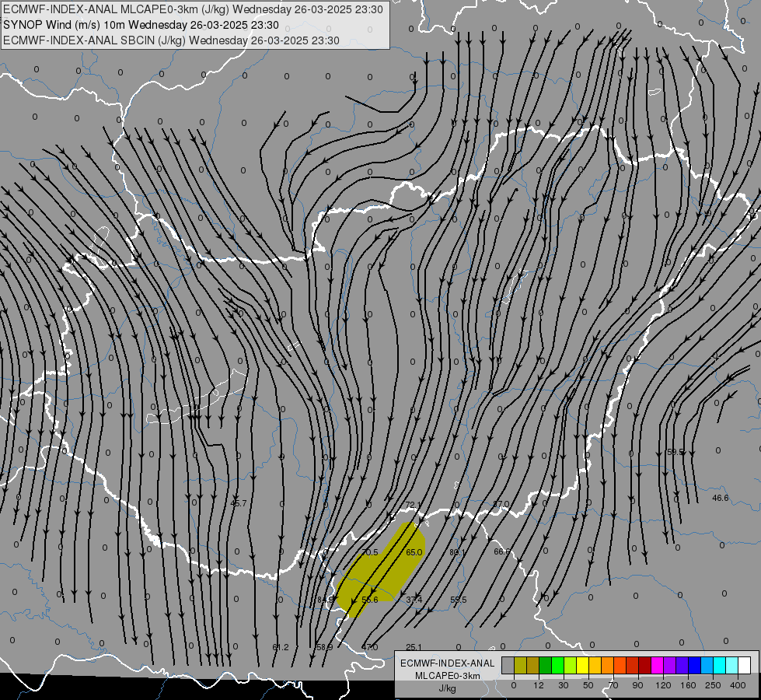761x700 pixels.
Task: Select the magenta legend swatch
Action: (657, 665)
